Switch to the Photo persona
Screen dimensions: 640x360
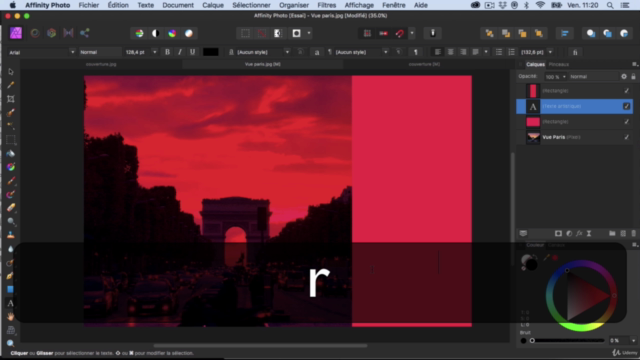point(16,33)
